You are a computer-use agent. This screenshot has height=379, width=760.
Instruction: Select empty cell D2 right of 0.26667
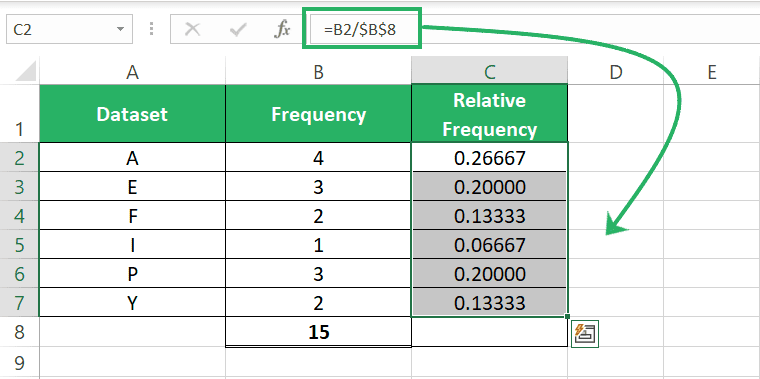point(616,158)
